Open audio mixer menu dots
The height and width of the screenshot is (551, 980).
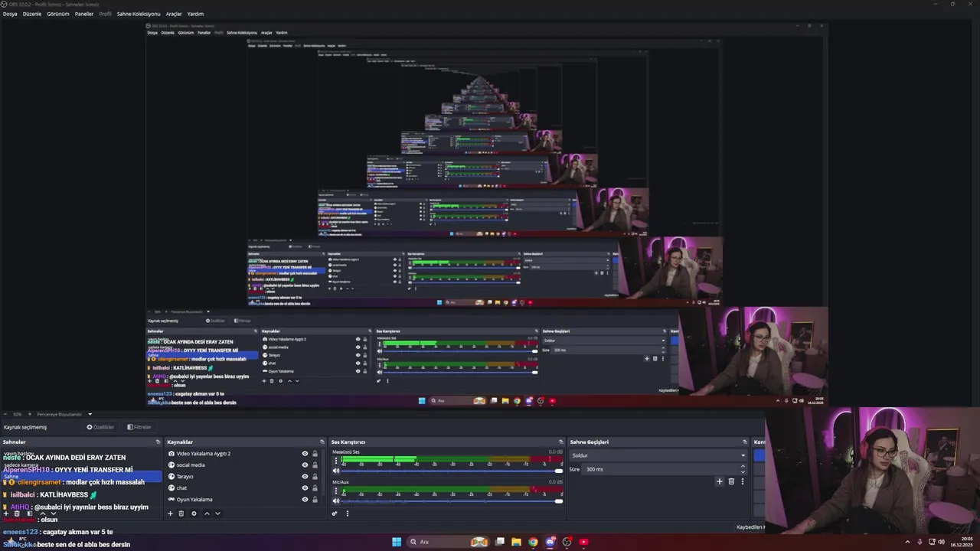coord(347,514)
